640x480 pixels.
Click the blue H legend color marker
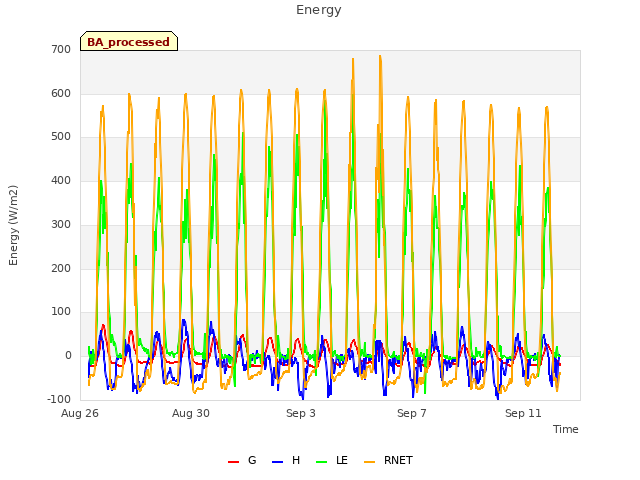click(277, 462)
